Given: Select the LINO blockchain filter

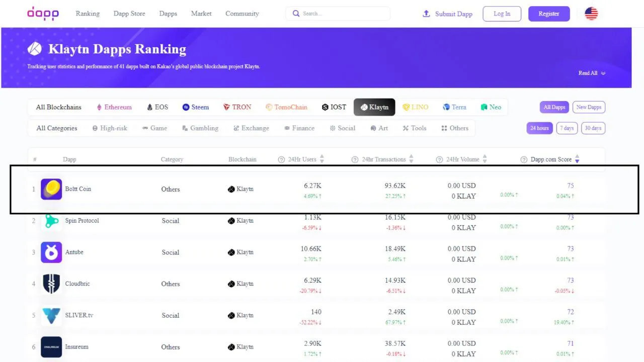Looking at the screenshot, I should pos(416,107).
